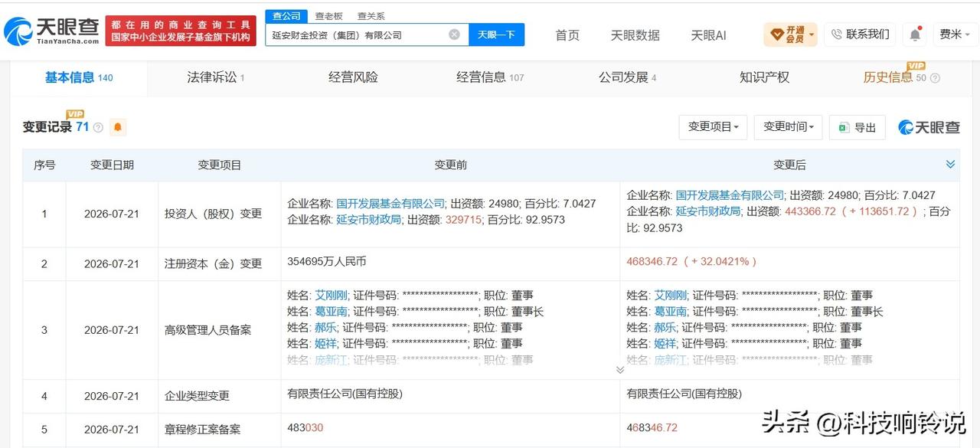Open the 天眼数据 navigation item

tap(635, 35)
